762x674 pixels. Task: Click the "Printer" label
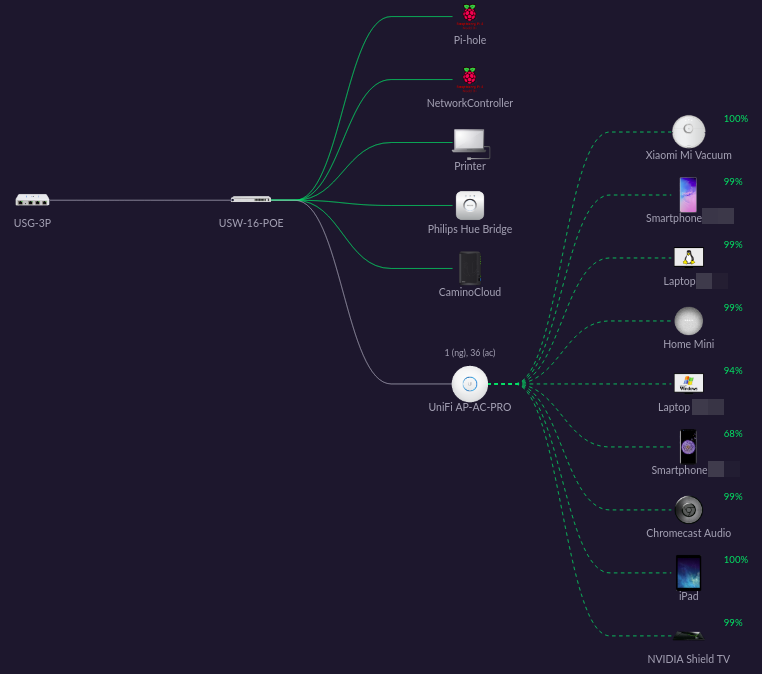(x=469, y=166)
